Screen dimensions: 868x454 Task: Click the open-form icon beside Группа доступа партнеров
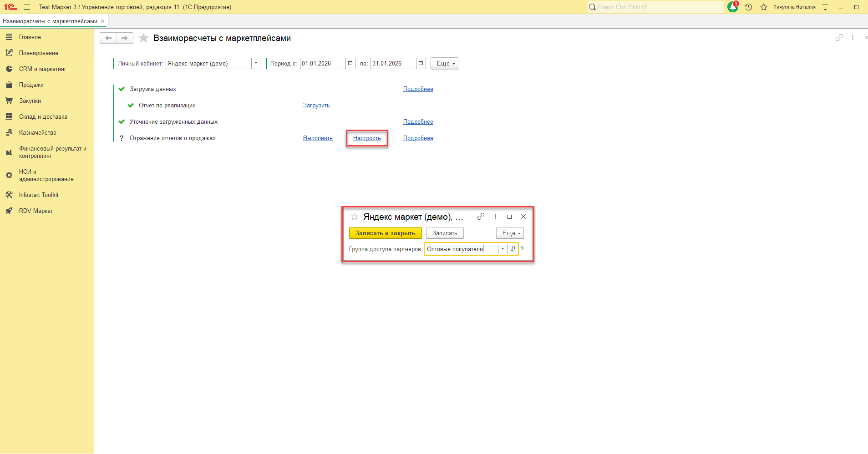tap(513, 249)
